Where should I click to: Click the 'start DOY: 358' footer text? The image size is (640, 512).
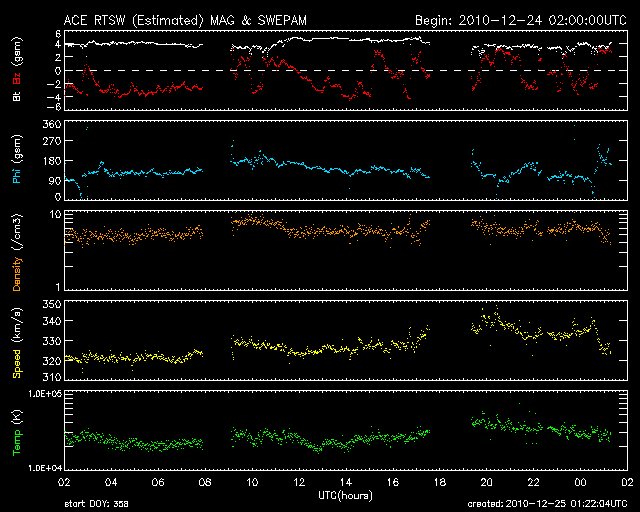(x=96, y=504)
